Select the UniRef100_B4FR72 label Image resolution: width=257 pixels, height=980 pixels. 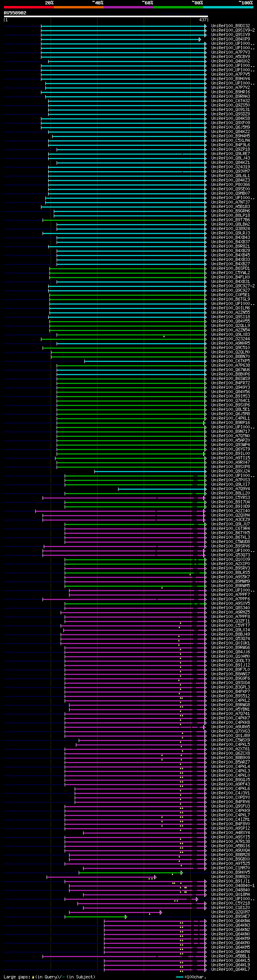pyautogui.click(x=230, y=383)
